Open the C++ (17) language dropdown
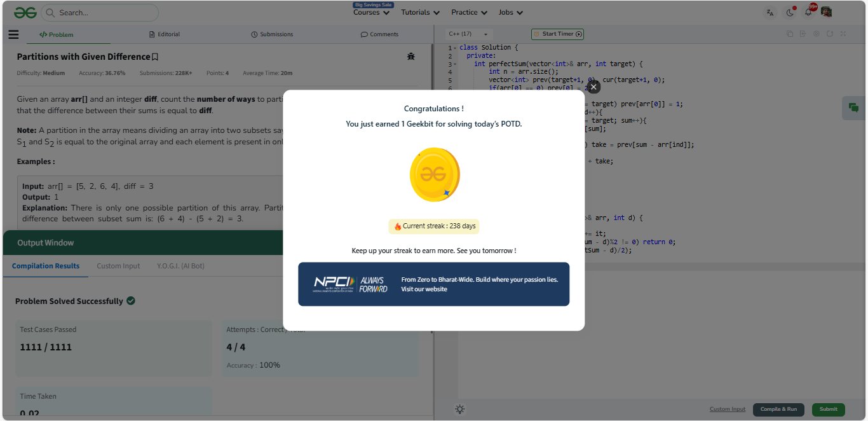868x421 pixels. coord(469,34)
